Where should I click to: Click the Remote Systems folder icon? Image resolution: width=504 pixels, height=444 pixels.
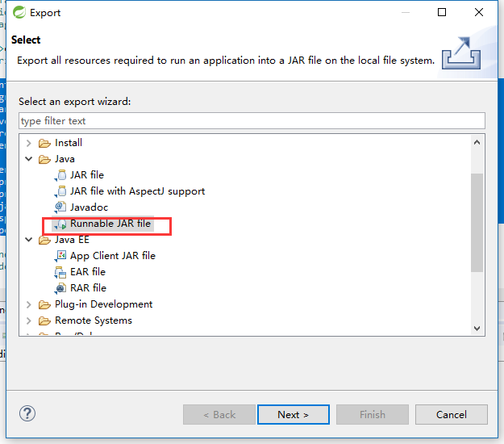(44, 320)
